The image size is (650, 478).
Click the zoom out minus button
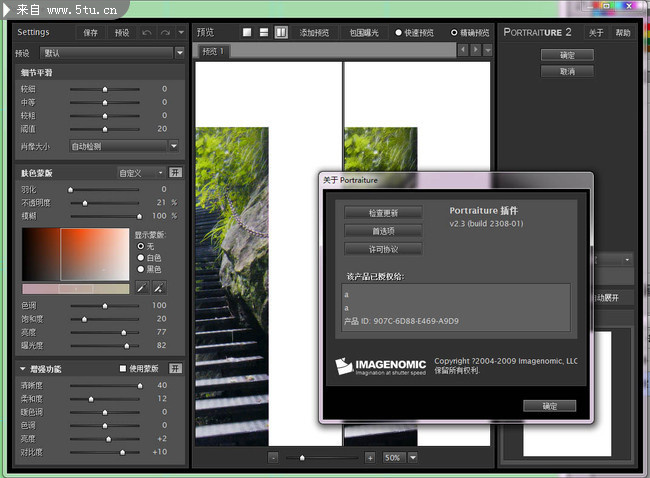click(x=273, y=457)
